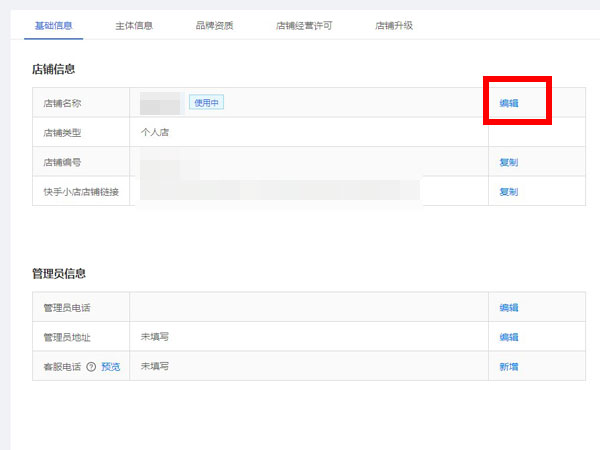
Task: Open the 主体信息 tab
Action: [x=134, y=25]
